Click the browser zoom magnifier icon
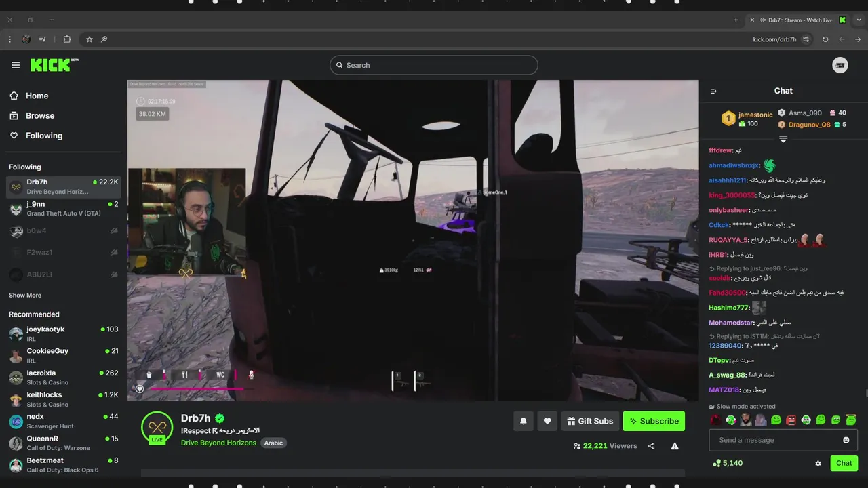 tap(104, 39)
